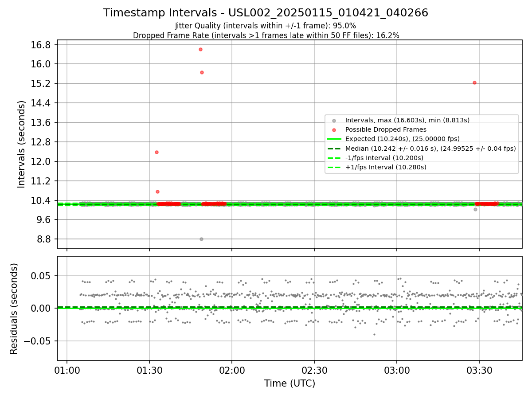
Task: Click the '01:00' x-axis tick label
Action: [67, 371]
